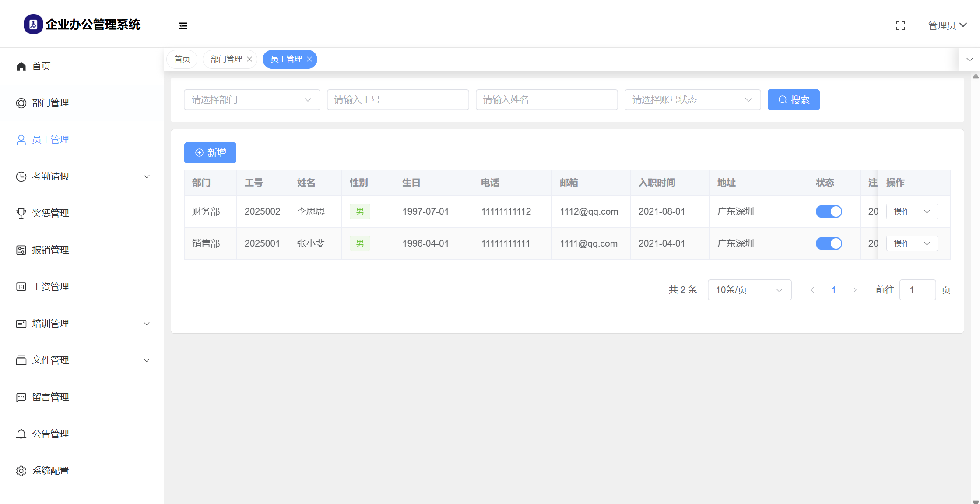
Task: Open the 请选择账号状态 dropdown
Action: (x=692, y=100)
